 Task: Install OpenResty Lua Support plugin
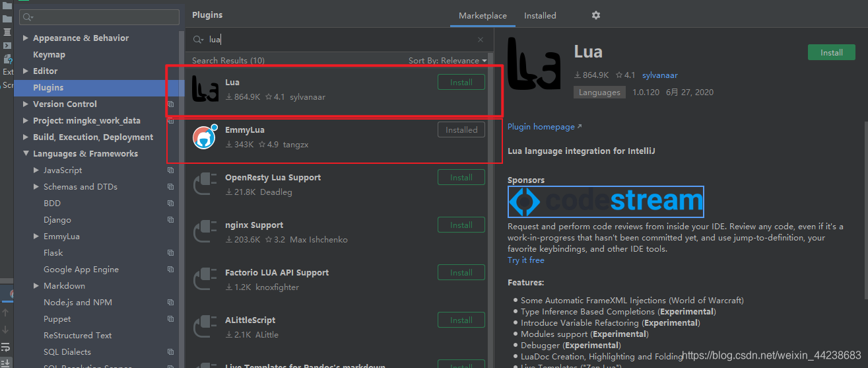(461, 178)
